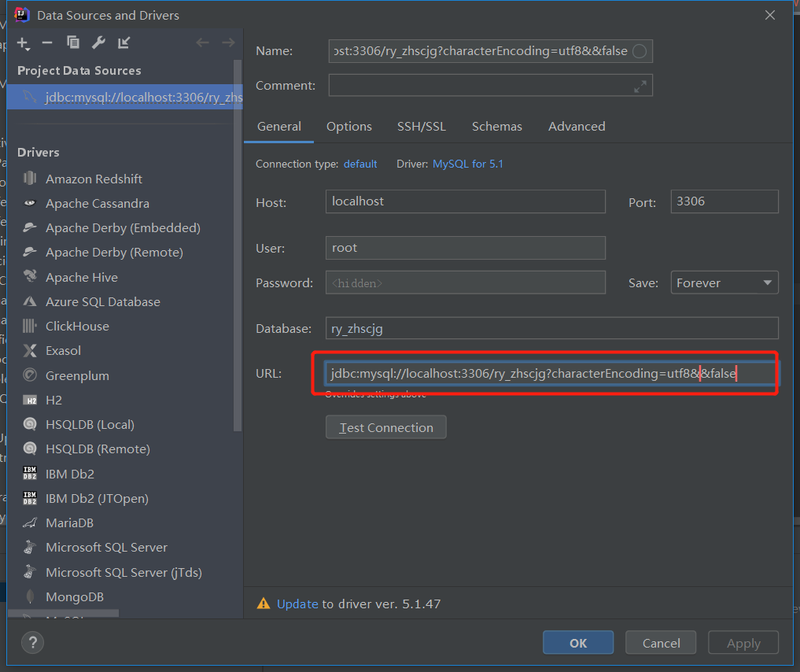Click the Add data source plus icon
Screen dimensions: 800x672
[24, 43]
